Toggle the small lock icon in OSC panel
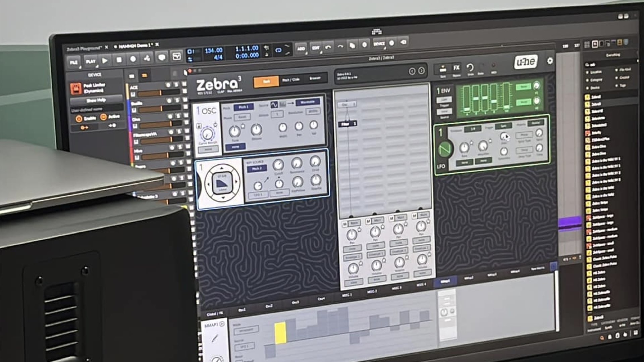This screenshot has height=362, width=644. [199, 126]
